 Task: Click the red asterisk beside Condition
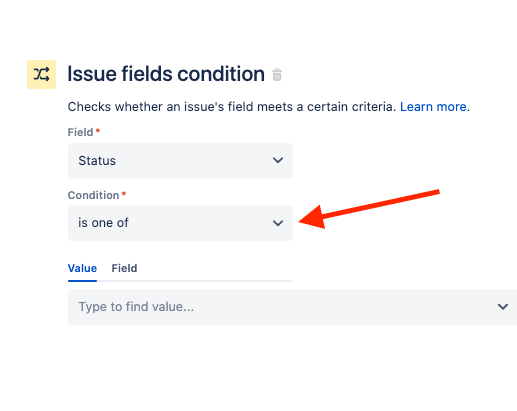pyautogui.click(x=124, y=193)
